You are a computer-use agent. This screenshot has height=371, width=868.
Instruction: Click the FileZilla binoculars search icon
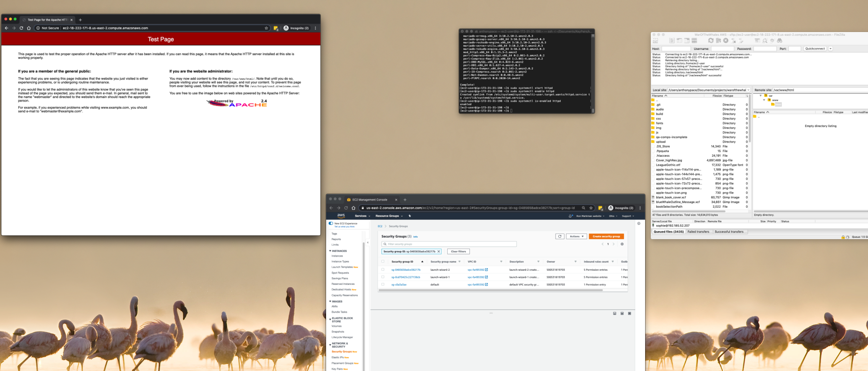779,41
